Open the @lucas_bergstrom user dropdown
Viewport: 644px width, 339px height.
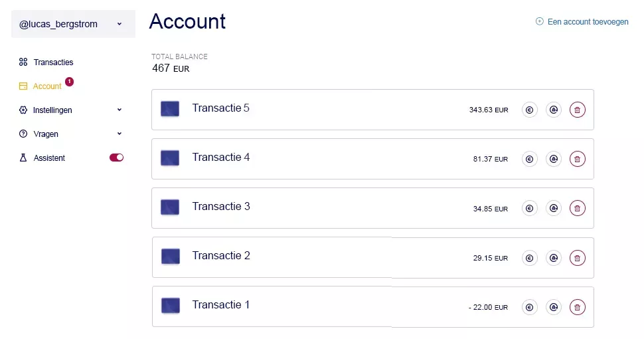[73, 24]
